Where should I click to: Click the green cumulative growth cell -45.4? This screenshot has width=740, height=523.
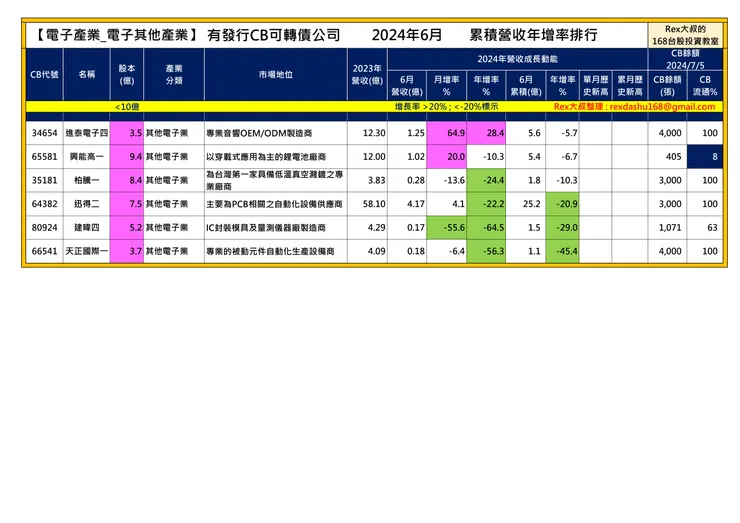(x=562, y=251)
